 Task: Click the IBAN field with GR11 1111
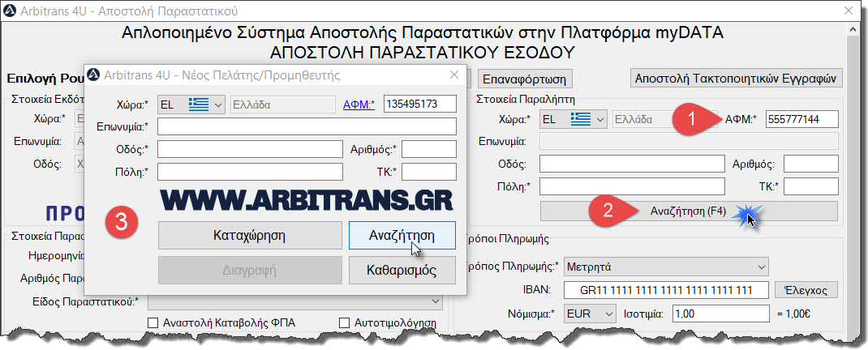[667, 290]
